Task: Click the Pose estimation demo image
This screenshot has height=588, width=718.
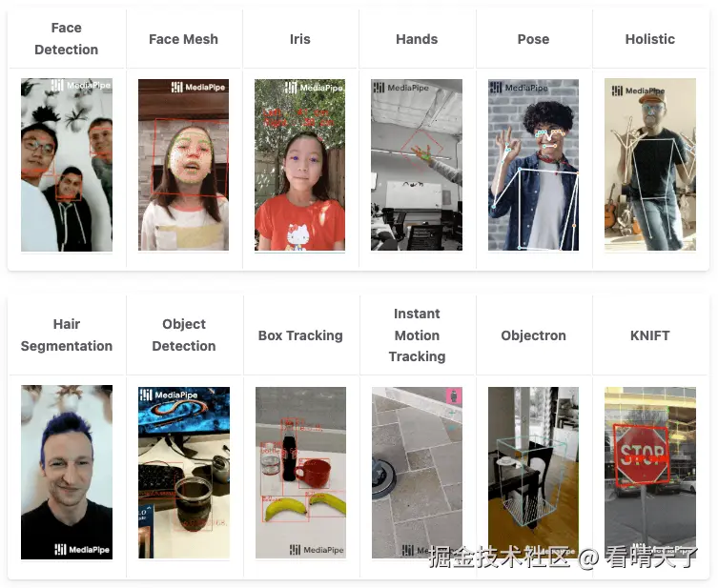Action: [533, 165]
